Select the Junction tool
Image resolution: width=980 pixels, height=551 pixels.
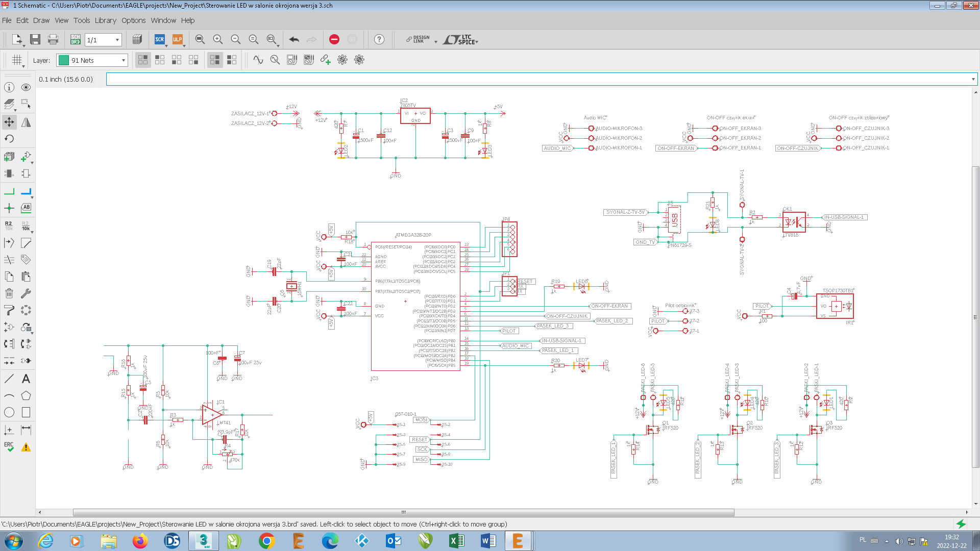(x=9, y=208)
